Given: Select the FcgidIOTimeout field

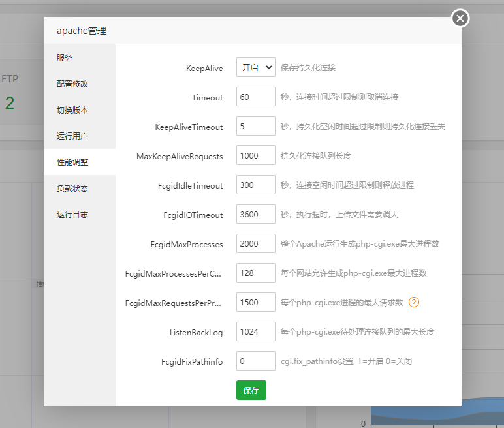Looking at the screenshot, I should coord(255,215).
